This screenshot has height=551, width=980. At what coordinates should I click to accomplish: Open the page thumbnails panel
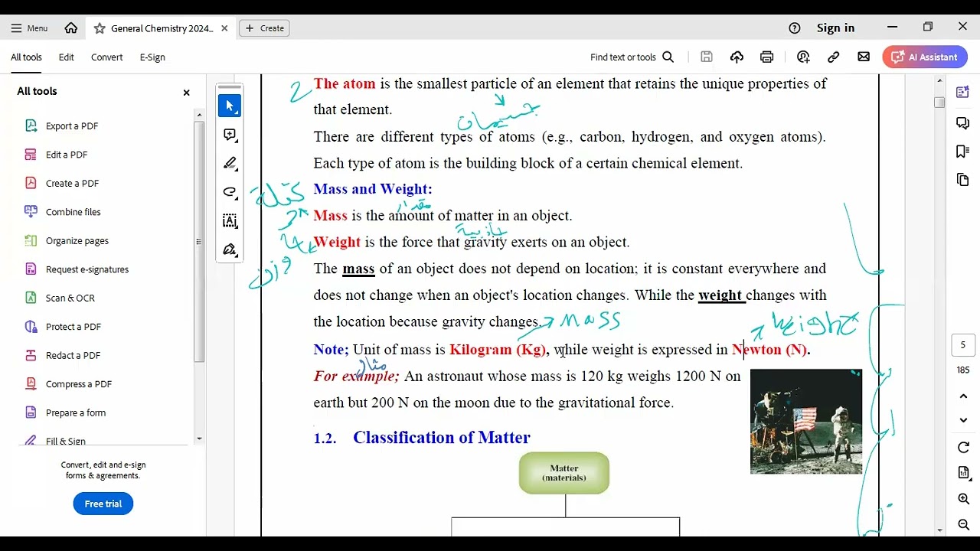(x=963, y=180)
